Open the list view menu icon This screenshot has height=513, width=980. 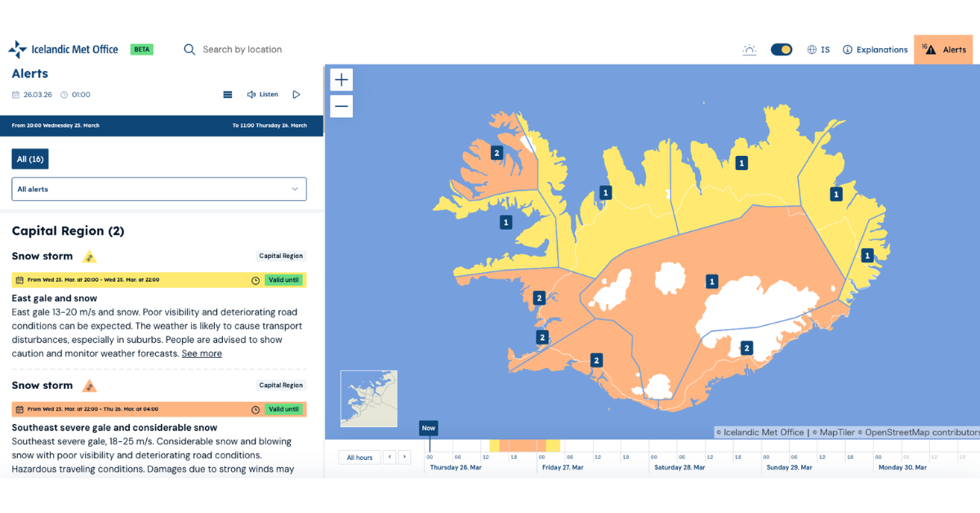(228, 95)
